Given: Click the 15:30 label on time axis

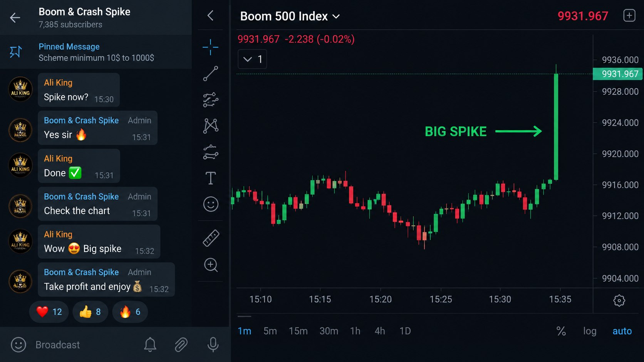Looking at the screenshot, I should (500, 299).
